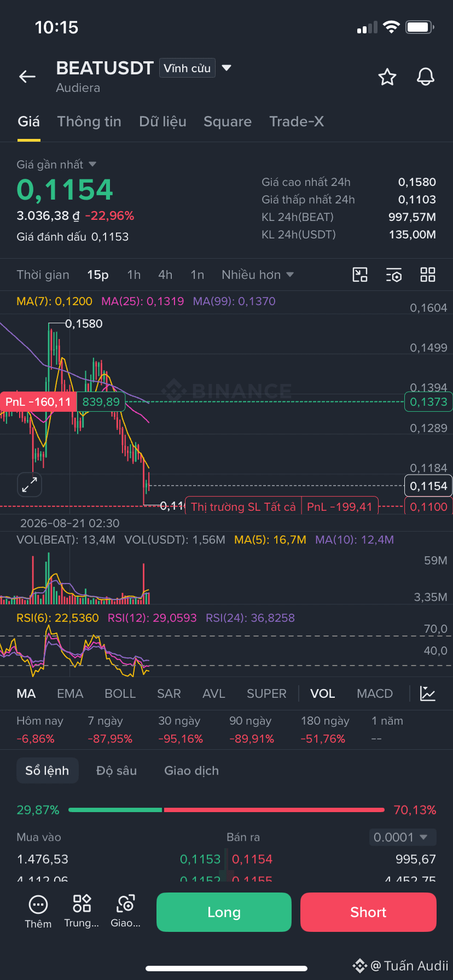Expand the Vĩnh cửu contract dropdown

(226, 68)
